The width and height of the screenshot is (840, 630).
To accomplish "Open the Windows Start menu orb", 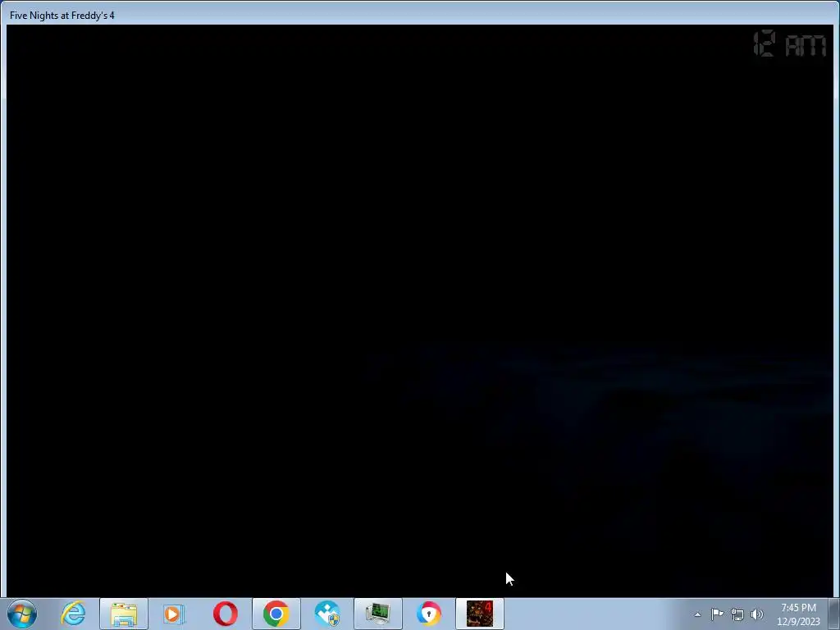I will point(22,614).
